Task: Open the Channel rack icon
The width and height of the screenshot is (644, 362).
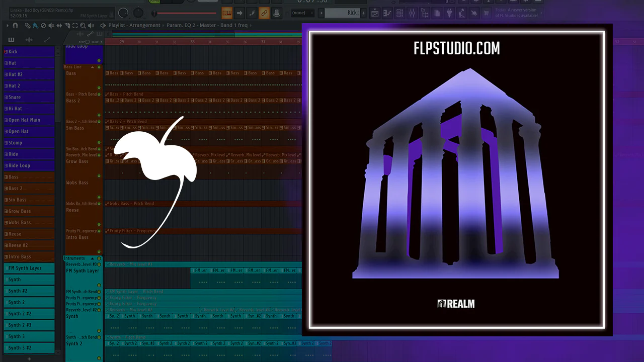Action: tap(400, 13)
